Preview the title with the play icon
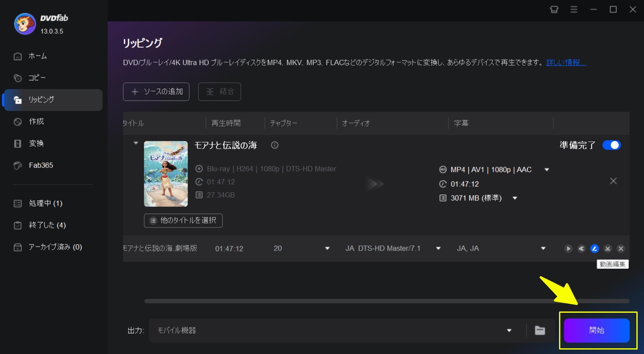This screenshot has height=354, width=644. coord(568,249)
